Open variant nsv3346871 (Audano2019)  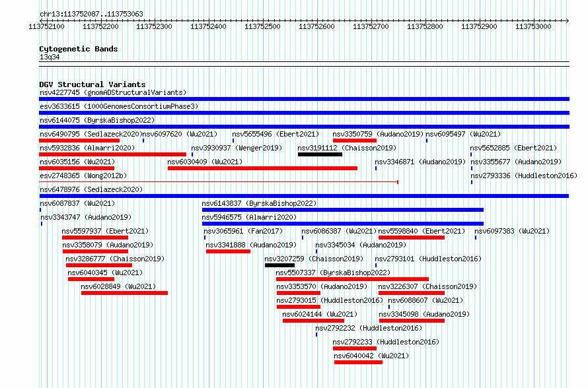click(420, 162)
